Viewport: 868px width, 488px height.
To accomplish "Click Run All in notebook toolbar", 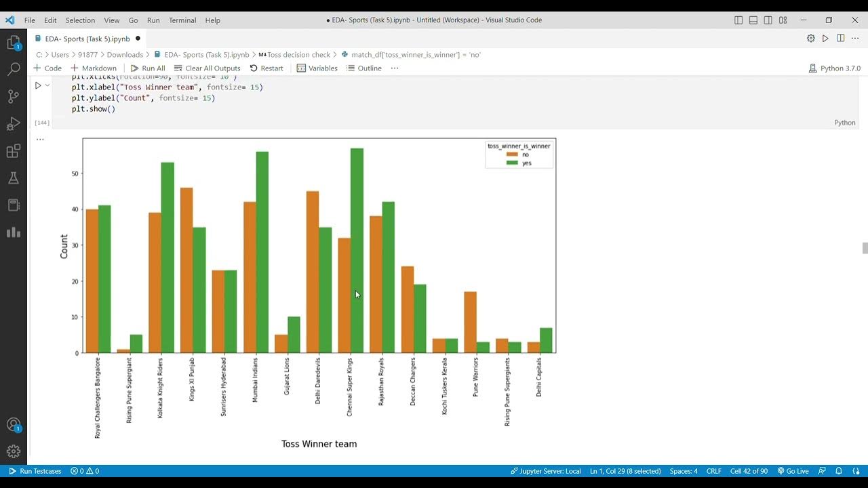I will pos(148,68).
